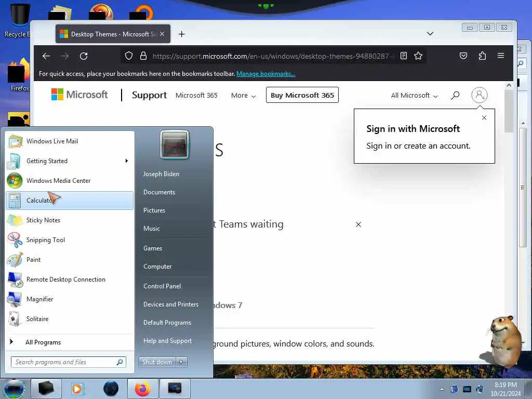Open Help and Support

click(x=167, y=341)
